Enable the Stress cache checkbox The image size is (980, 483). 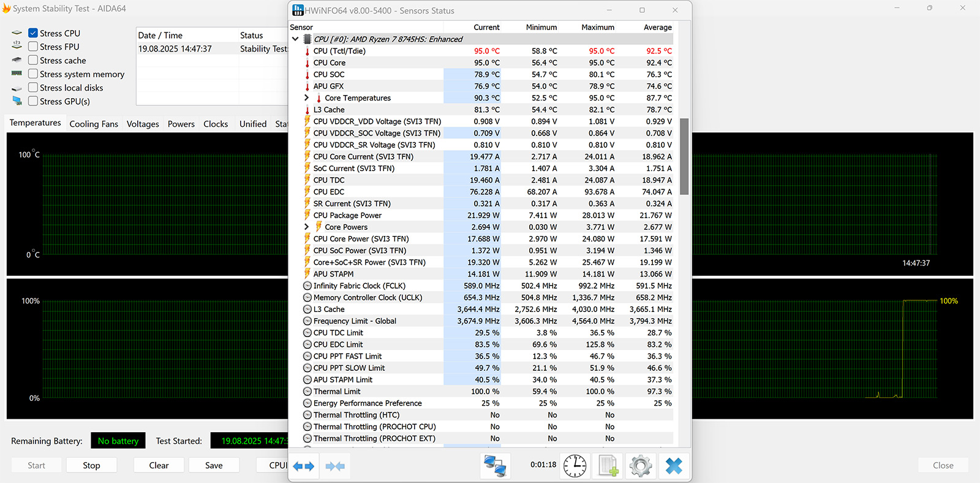click(33, 60)
